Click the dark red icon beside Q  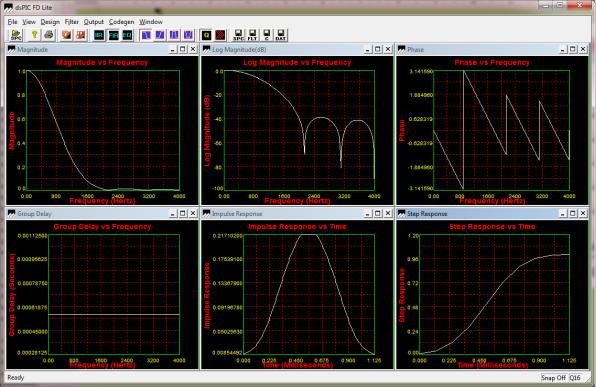coord(220,35)
